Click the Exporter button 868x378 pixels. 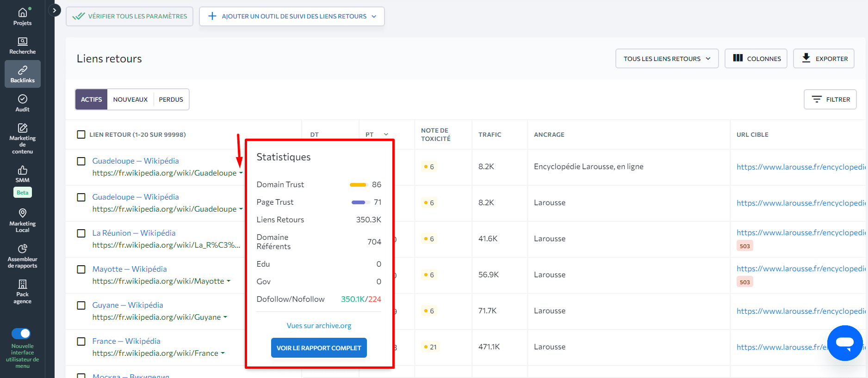point(824,59)
